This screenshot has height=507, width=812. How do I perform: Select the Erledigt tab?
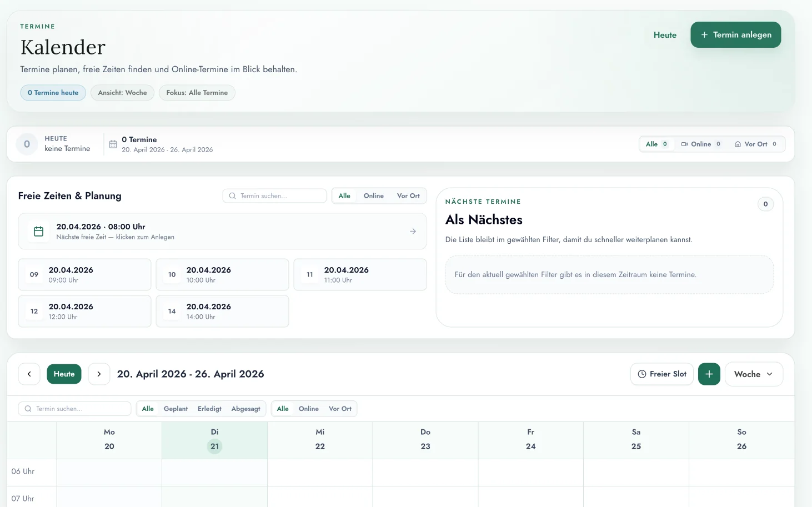point(209,409)
